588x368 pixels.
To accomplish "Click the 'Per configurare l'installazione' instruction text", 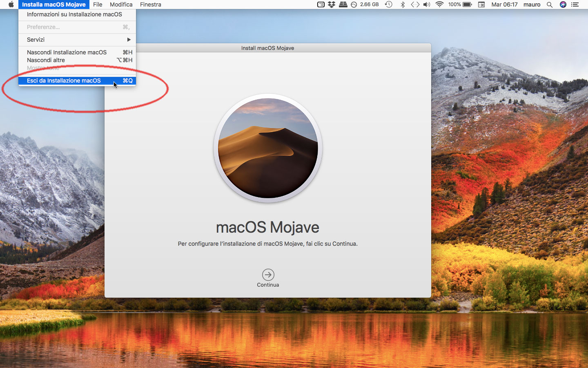I will 267,244.
